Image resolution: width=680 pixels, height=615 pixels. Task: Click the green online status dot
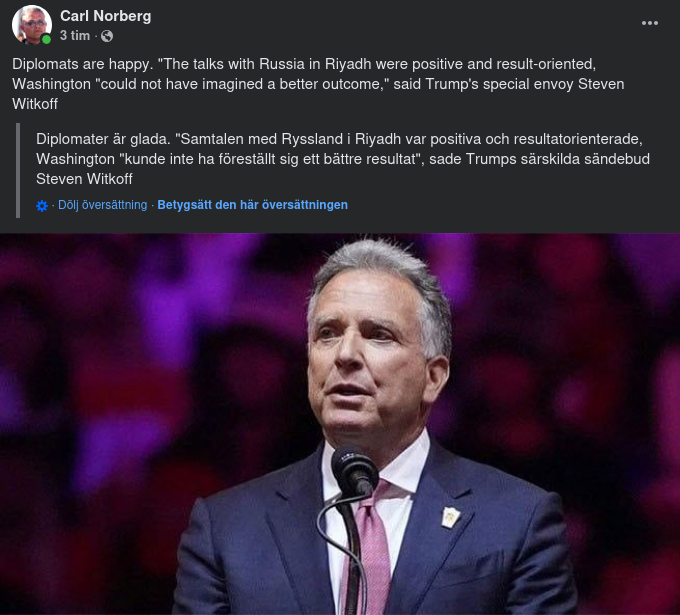(x=47, y=40)
